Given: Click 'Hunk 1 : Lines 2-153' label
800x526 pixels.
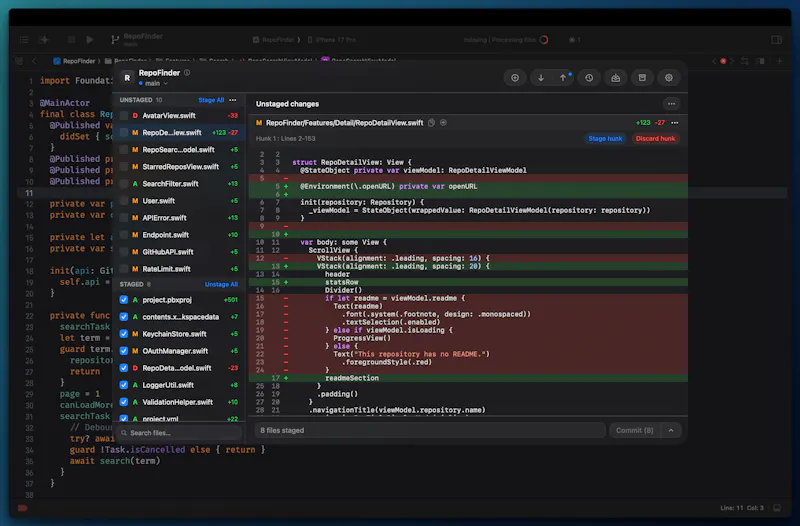Looking at the screenshot, I should [285, 139].
